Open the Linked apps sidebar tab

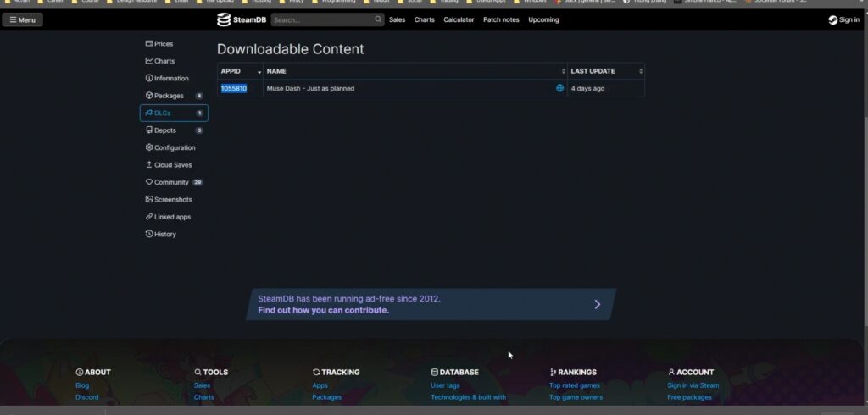click(x=174, y=217)
